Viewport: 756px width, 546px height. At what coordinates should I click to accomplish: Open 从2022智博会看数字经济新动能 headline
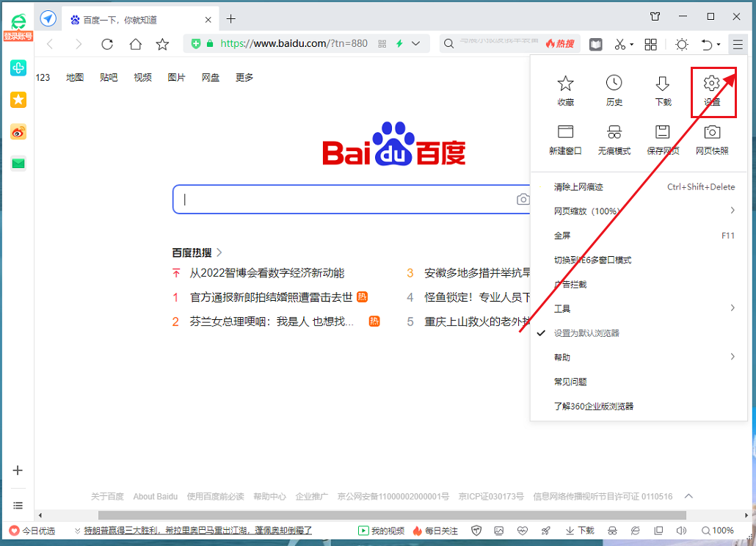coord(266,273)
